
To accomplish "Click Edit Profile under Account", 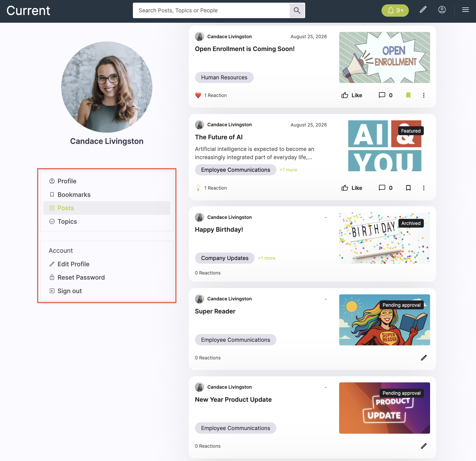I will click(107, 264).
